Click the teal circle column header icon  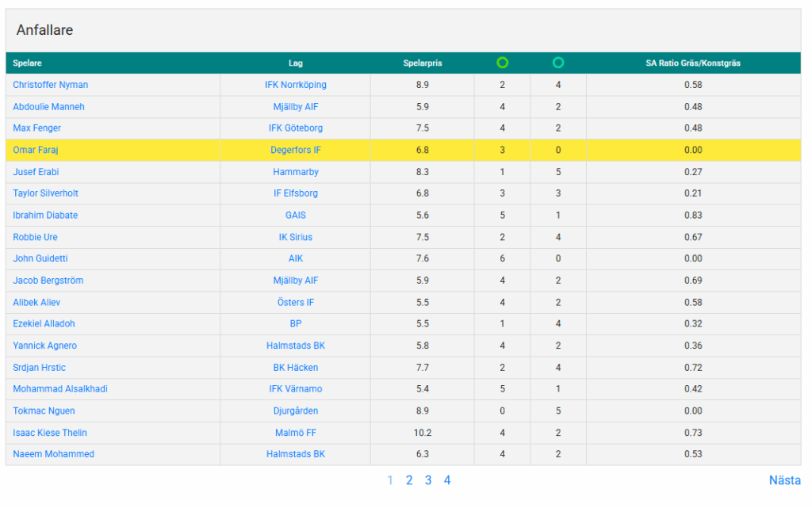[557, 63]
